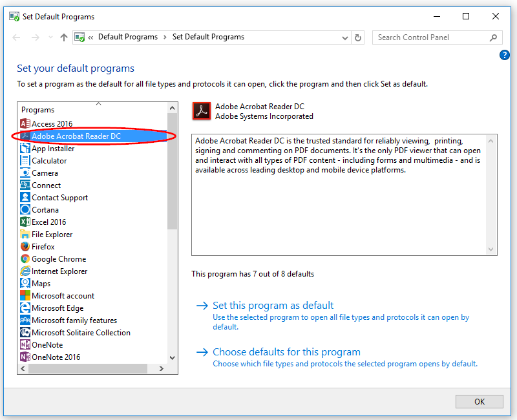The image size is (517, 420).
Task: Click the Cortana circle icon
Action: tap(25, 209)
